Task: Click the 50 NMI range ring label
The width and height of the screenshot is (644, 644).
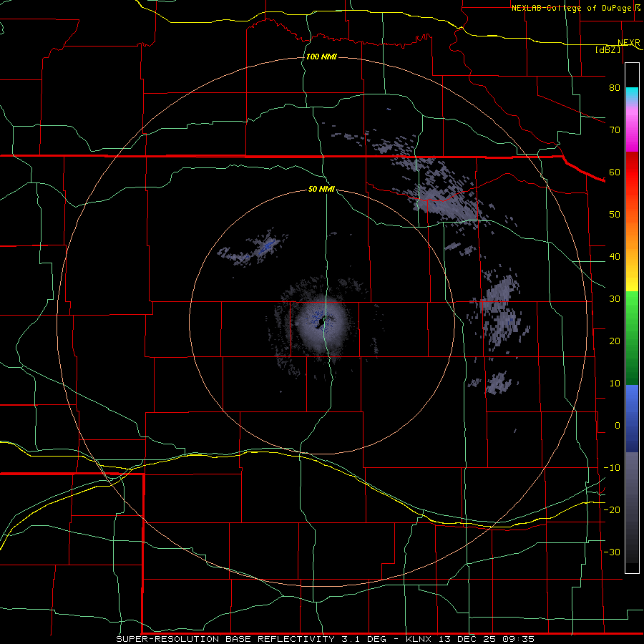Action: [321, 190]
